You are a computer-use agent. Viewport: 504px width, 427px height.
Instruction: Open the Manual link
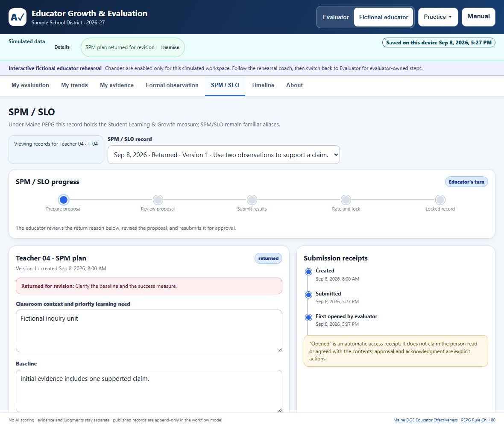[x=478, y=17]
